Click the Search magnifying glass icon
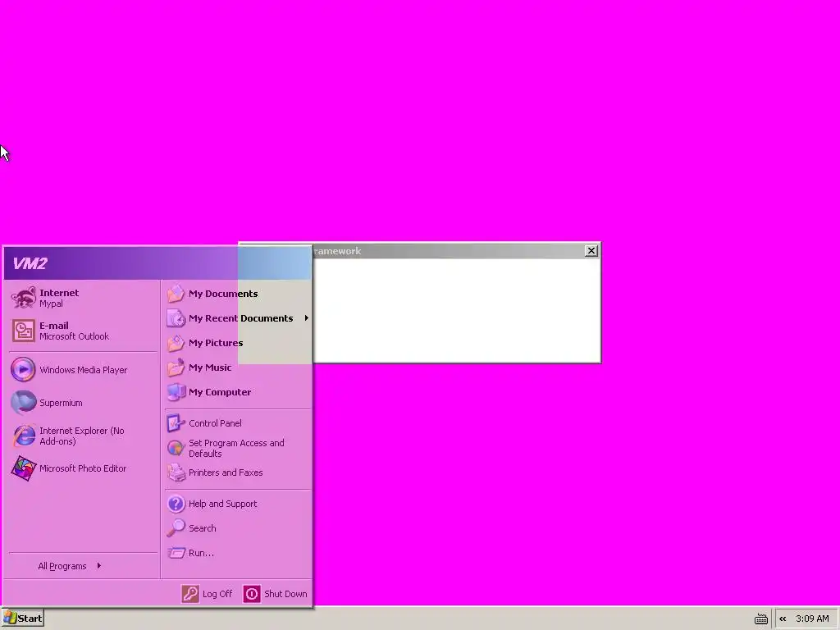 point(176,528)
